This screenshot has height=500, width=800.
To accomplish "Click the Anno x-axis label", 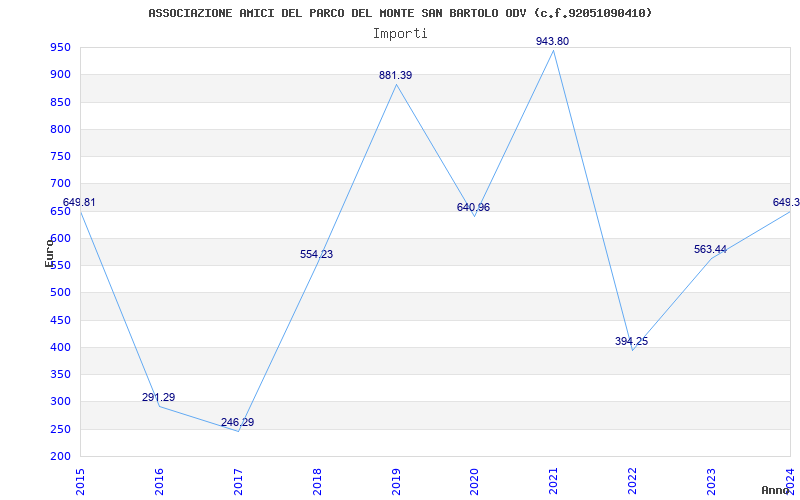I will (775, 490).
